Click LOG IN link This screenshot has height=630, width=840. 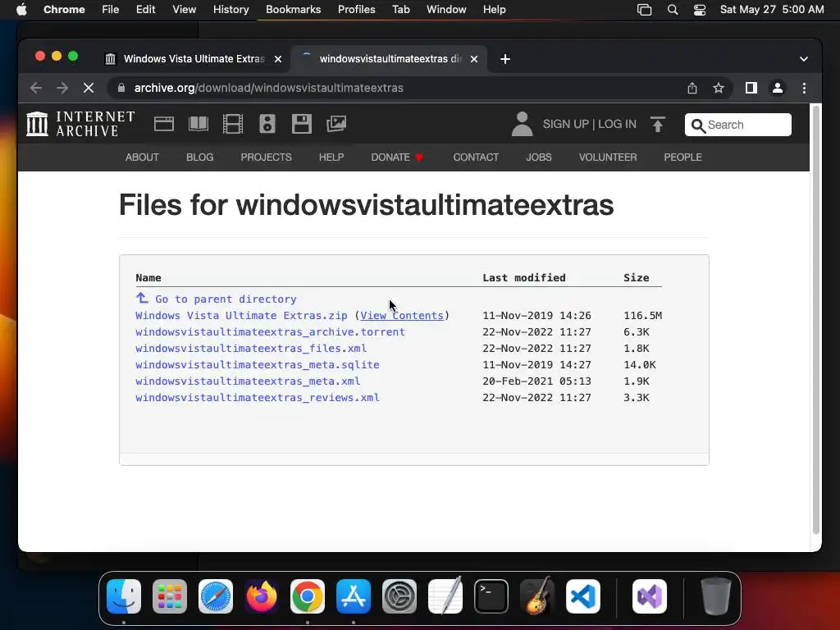tap(617, 125)
